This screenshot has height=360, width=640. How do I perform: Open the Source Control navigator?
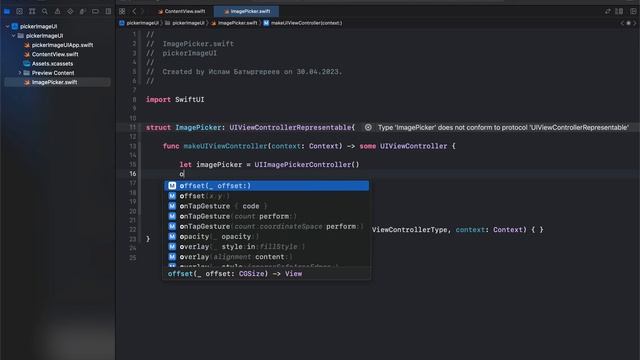(19, 11)
